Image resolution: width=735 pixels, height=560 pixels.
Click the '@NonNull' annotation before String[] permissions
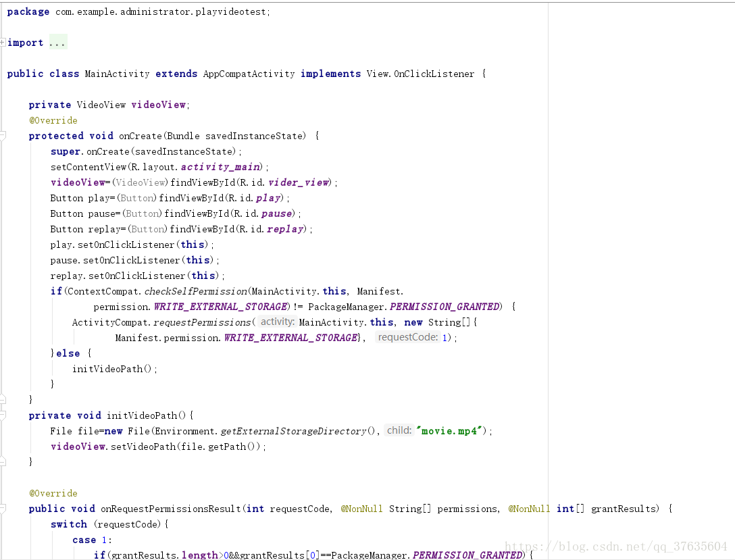point(361,509)
